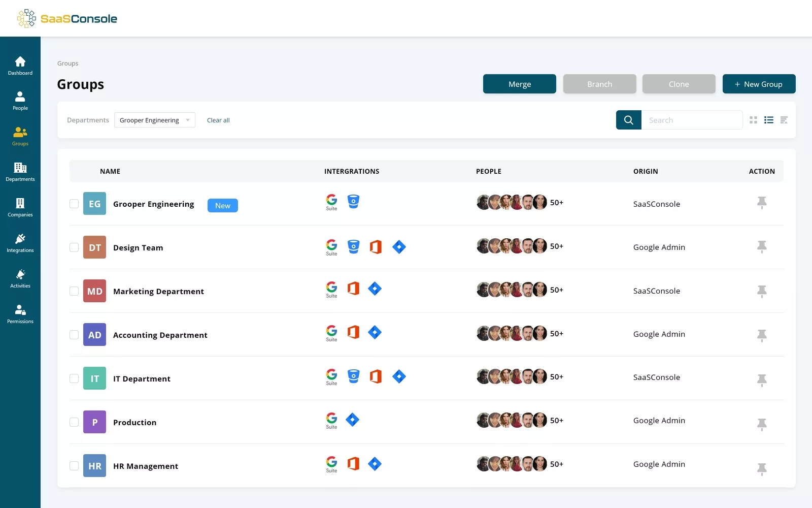Switch to grid view layout
This screenshot has height=508, width=812.
point(753,120)
